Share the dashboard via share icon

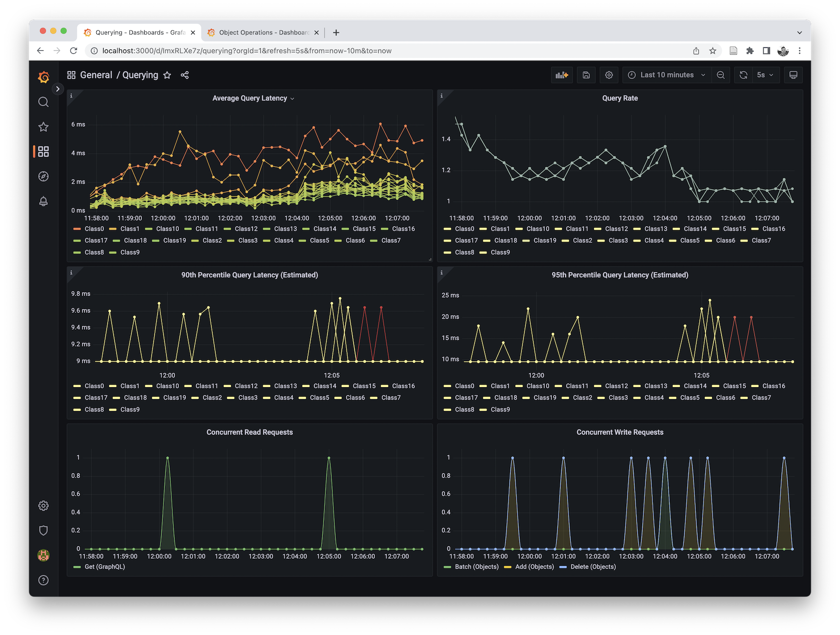(x=185, y=75)
